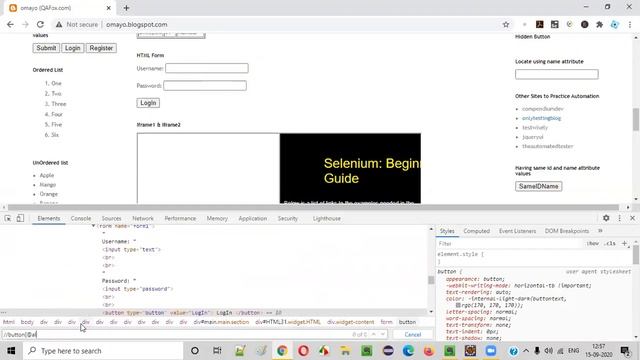Click the HTML Form Login button
This screenshot has height=360, width=640.
pyautogui.click(x=148, y=103)
